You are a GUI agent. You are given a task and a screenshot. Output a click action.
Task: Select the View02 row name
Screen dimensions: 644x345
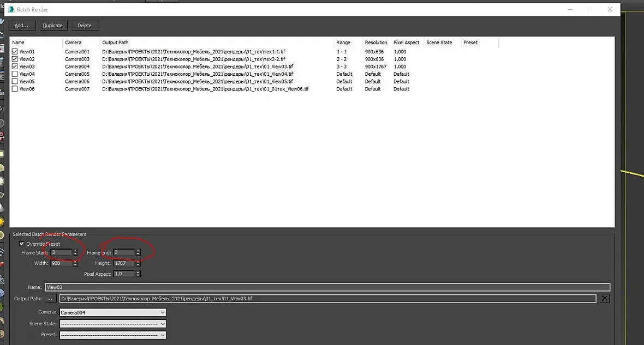click(27, 59)
